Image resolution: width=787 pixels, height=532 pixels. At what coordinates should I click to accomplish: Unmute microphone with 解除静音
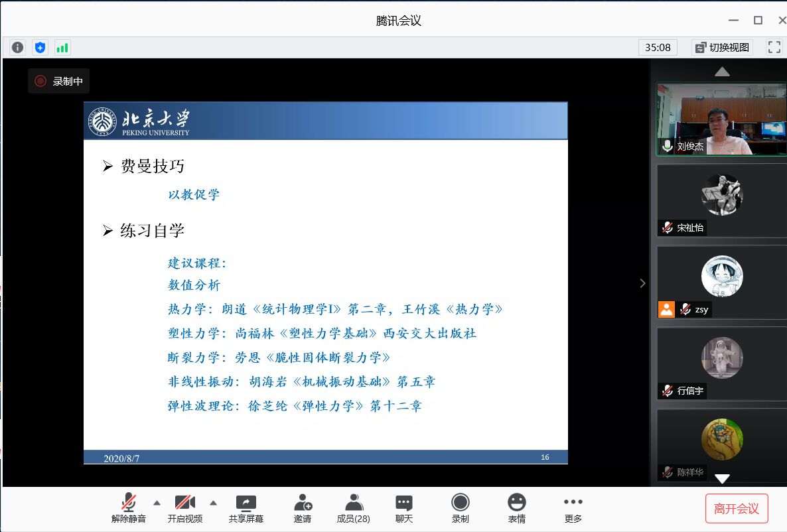(129, 509)
